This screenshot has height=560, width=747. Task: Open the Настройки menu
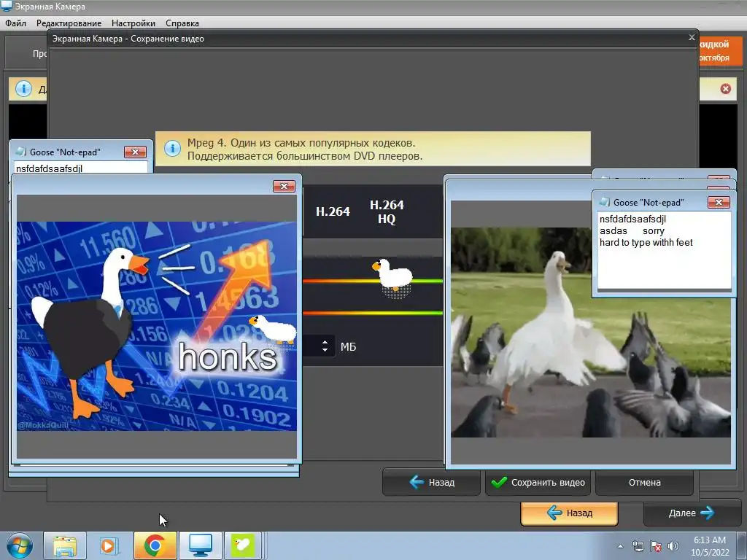point(133,23)
